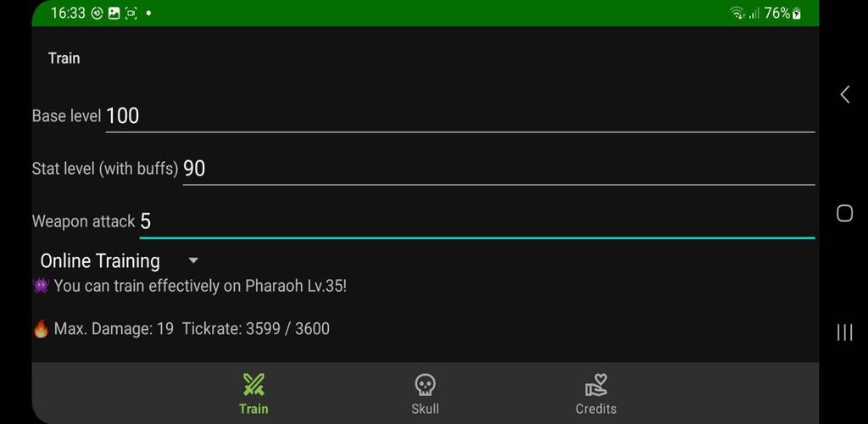The image size is (868, 424).
Task: Focus the Base level field showing 100
Action: point(460,115)
